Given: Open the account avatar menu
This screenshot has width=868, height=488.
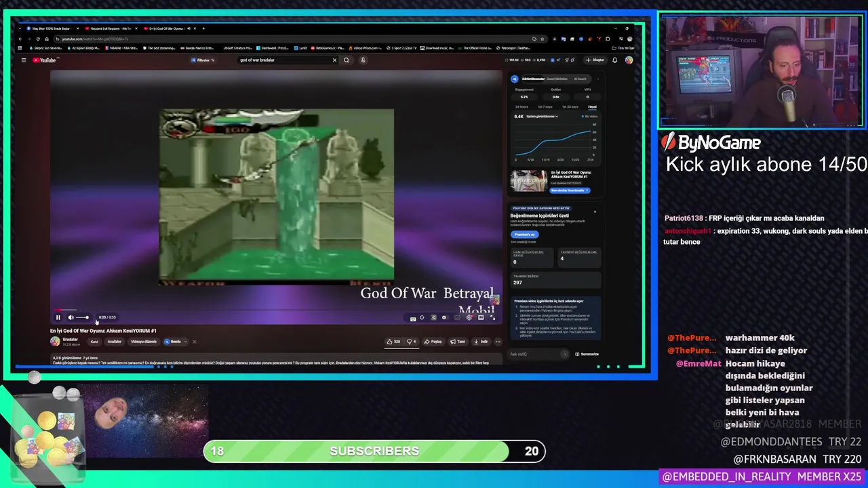Looking at the screenshot, I should click(x=629, y=60).
